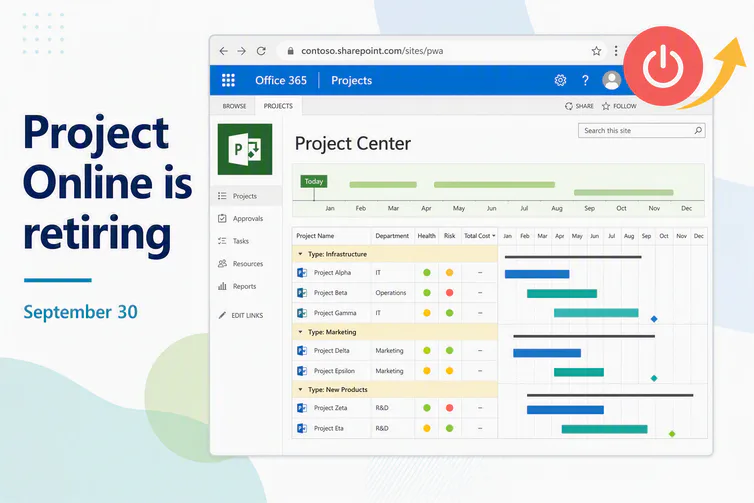Open Projects in the left navigation
This screenshot has height=503, width=754.
246,196
